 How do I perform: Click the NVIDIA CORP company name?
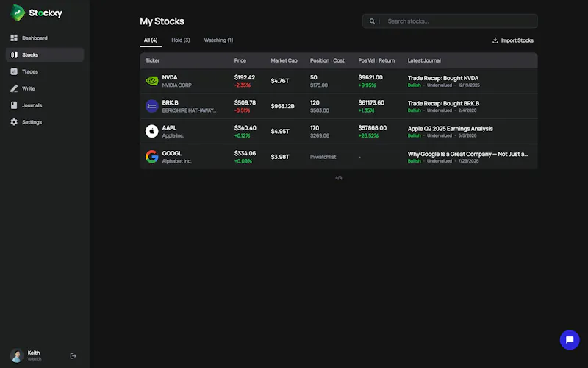click(176, 85)
